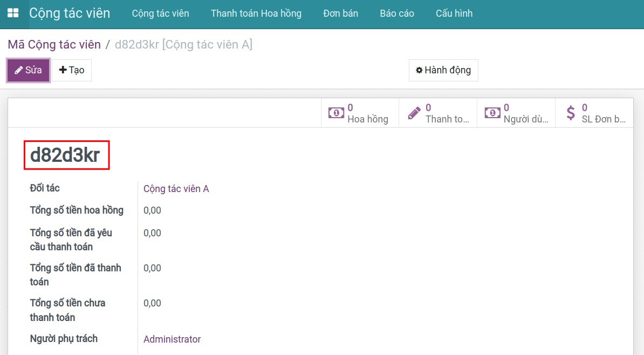
Task: Open the Thanh toán Hoa hồng menu
Action: click(256, 13)
